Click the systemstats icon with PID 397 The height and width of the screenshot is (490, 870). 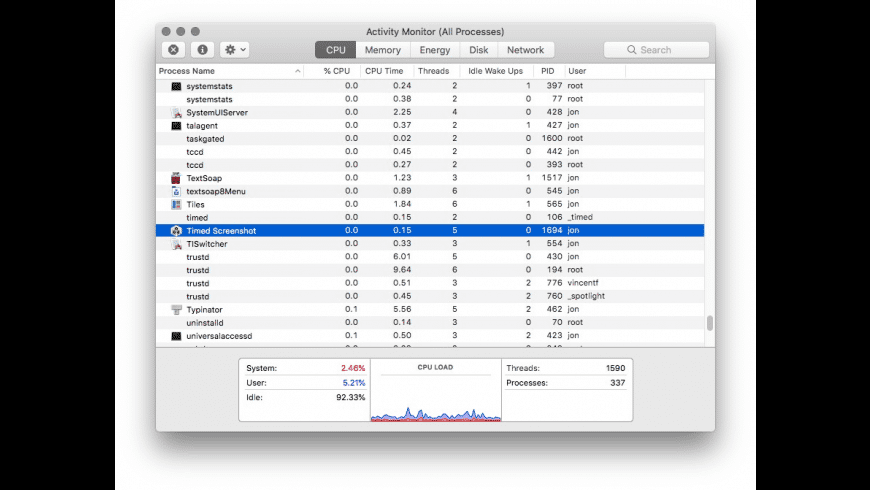176,86
